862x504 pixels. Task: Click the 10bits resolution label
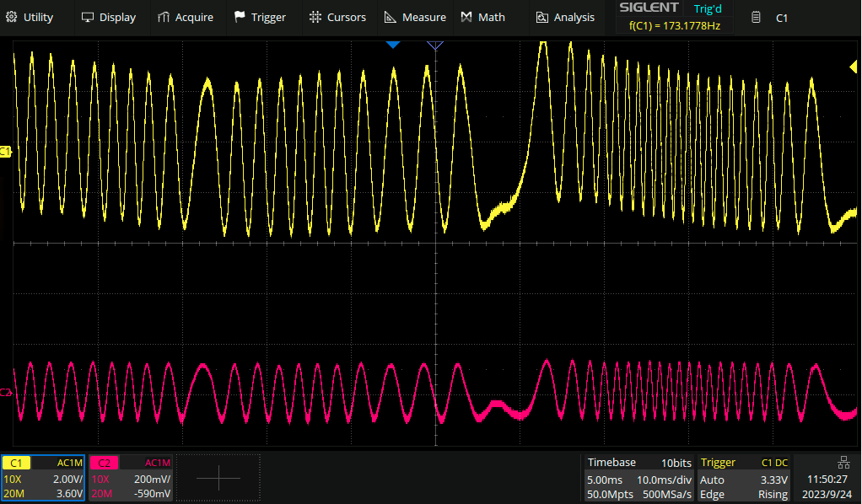(676, 463)
